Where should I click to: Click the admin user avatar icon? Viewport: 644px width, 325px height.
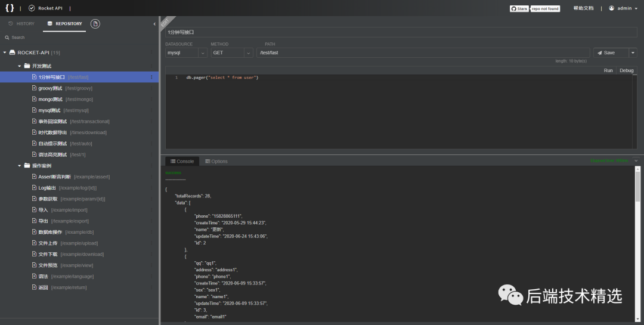click(x=611, y=8)
